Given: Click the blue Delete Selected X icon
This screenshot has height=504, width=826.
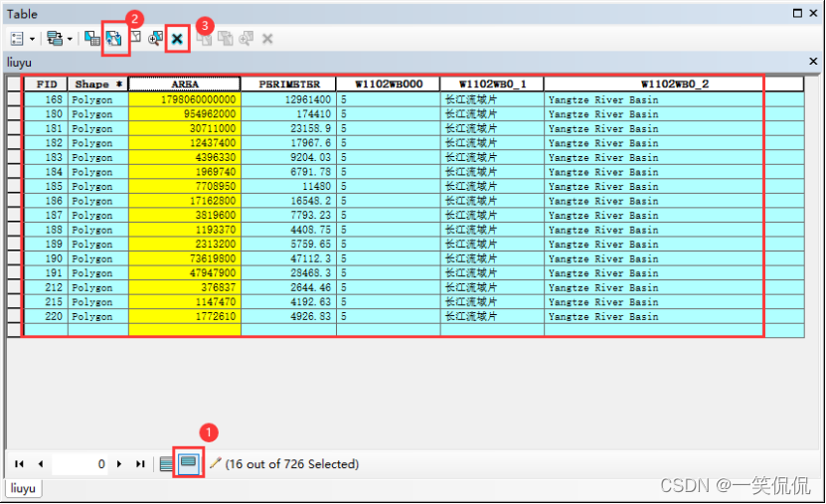Looking at the screenshot, I should (177, 39).
